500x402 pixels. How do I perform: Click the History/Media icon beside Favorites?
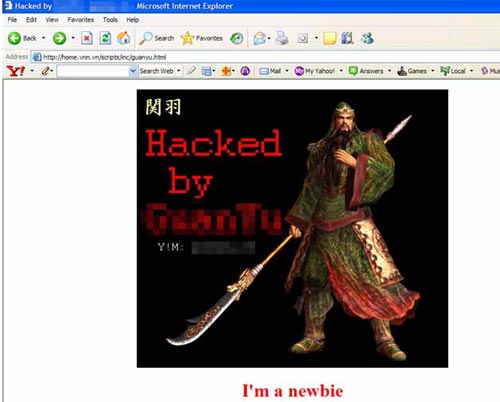click(237, 38)
